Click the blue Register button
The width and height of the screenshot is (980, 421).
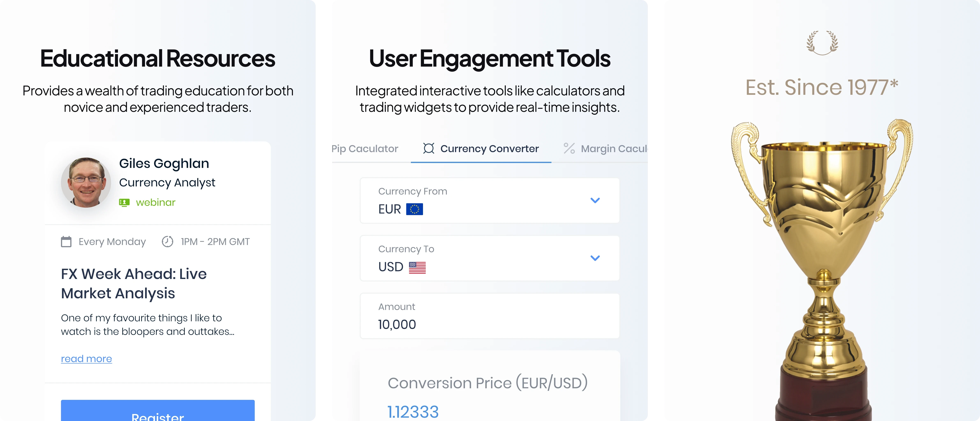point(158,410)
